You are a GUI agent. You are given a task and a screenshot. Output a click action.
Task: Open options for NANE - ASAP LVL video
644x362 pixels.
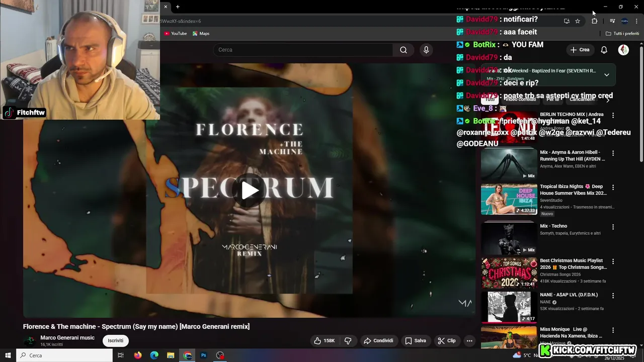(613, 296)
